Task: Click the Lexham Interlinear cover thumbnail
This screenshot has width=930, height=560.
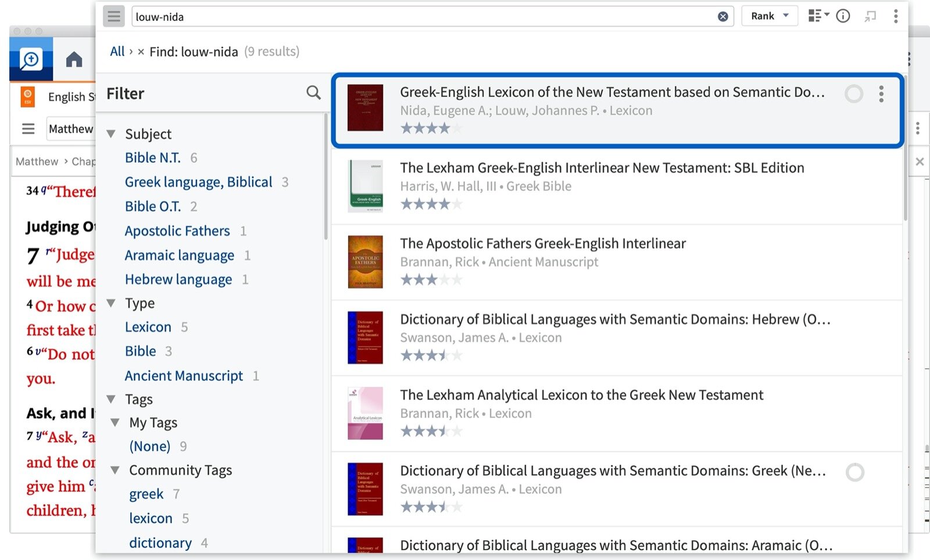Action: tap(365, 186)
